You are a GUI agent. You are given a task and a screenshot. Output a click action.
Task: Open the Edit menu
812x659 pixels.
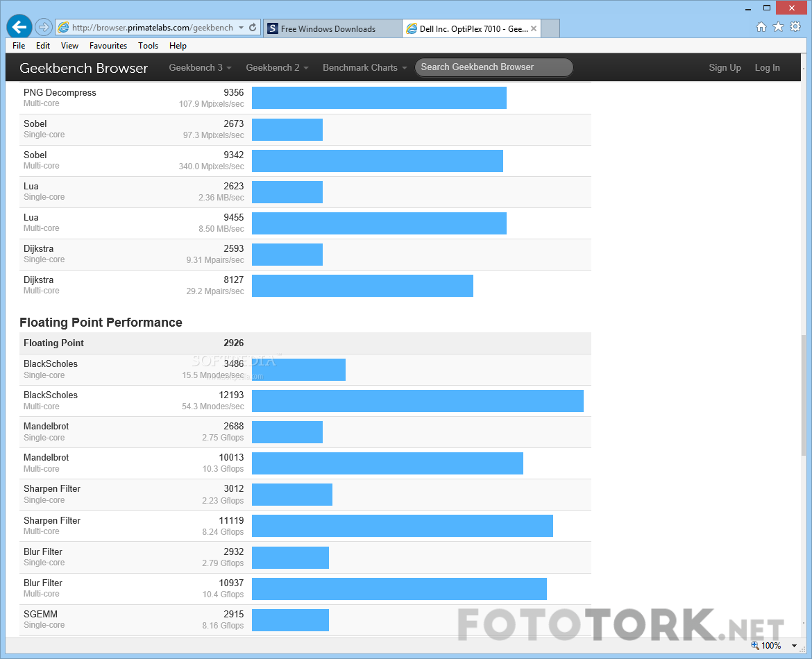(43, 46)
